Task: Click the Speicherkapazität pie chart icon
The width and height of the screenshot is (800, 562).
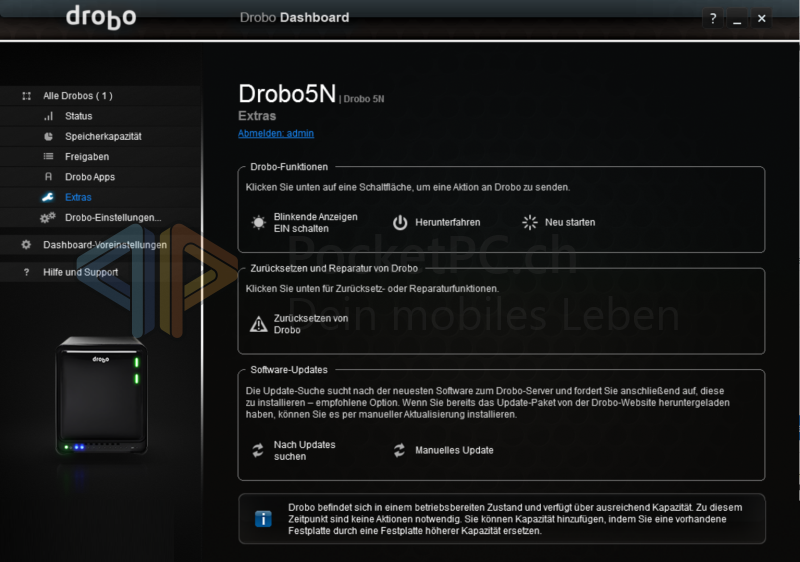Action: coord(48,137)
